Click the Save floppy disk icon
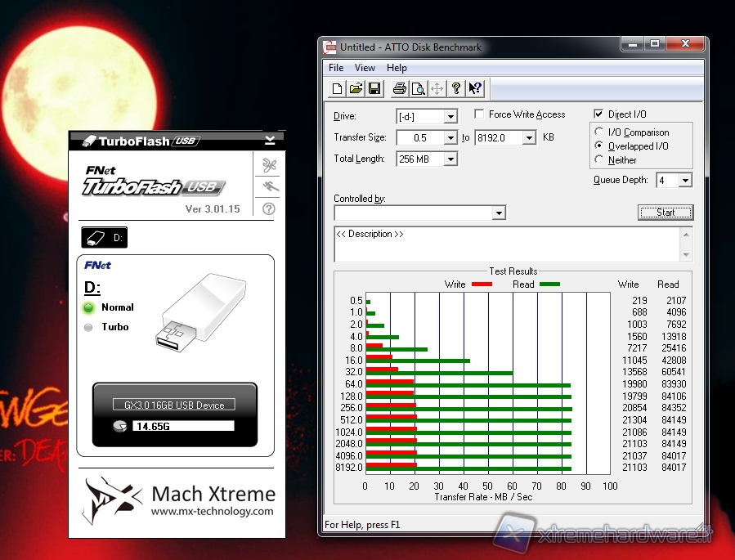 tap(374, 88)
